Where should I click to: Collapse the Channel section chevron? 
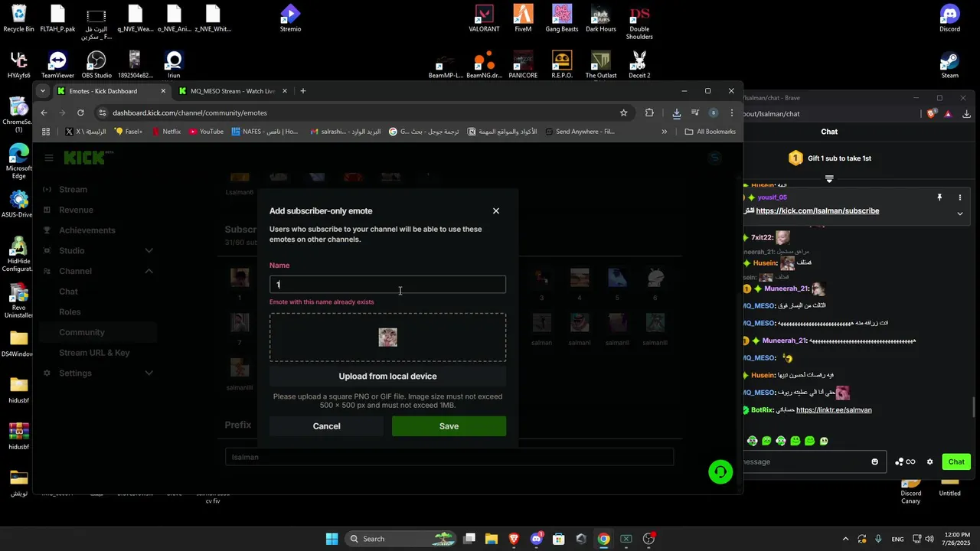[x=149, y=271]
